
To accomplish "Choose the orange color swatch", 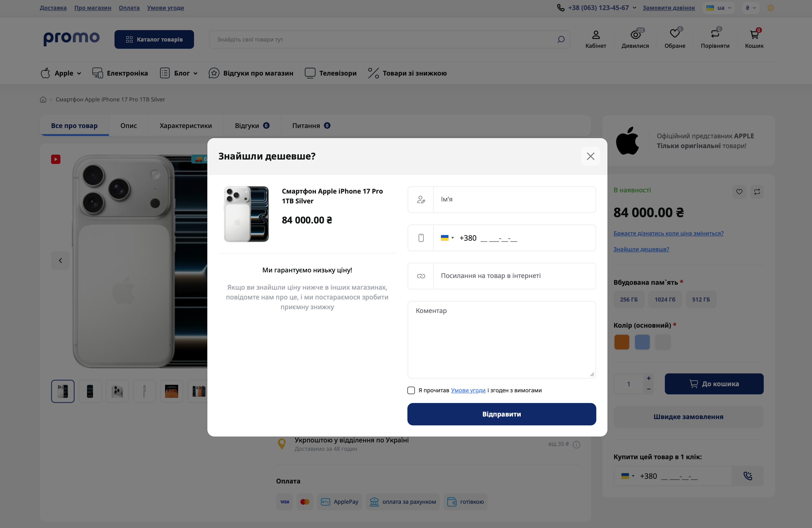I will pyautogui.click(x=621, y=342).
